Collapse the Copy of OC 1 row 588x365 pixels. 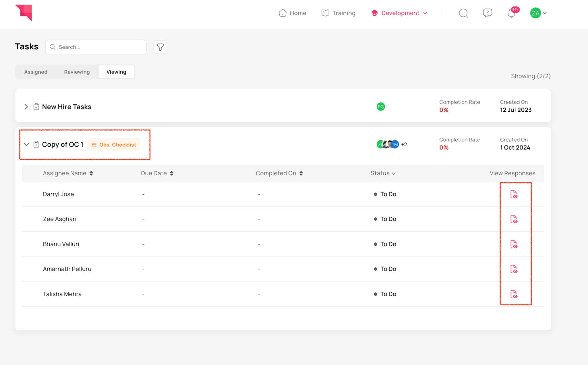(26, 144)
